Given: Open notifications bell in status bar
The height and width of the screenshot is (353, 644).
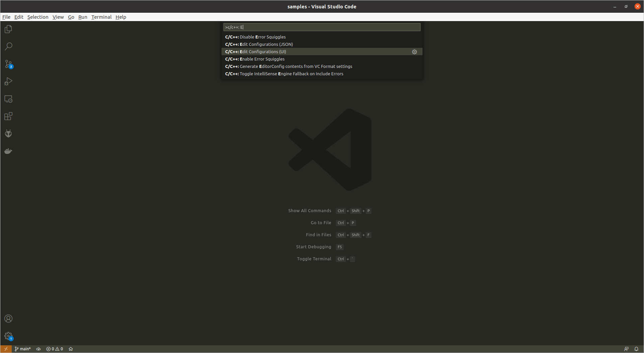Looking at the screenshot, I should [636, 349].
